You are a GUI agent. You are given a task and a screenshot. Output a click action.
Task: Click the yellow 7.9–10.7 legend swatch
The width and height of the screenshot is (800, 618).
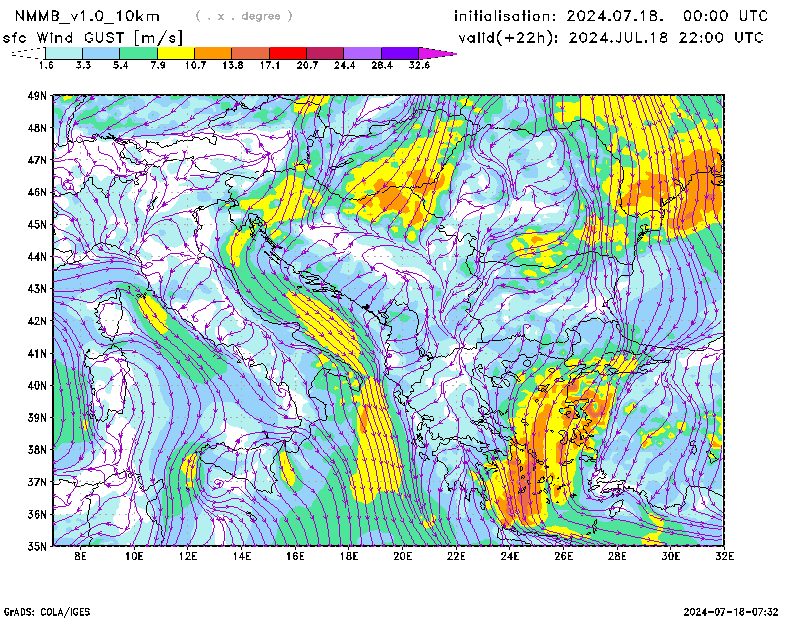click(x=176, y=52)
